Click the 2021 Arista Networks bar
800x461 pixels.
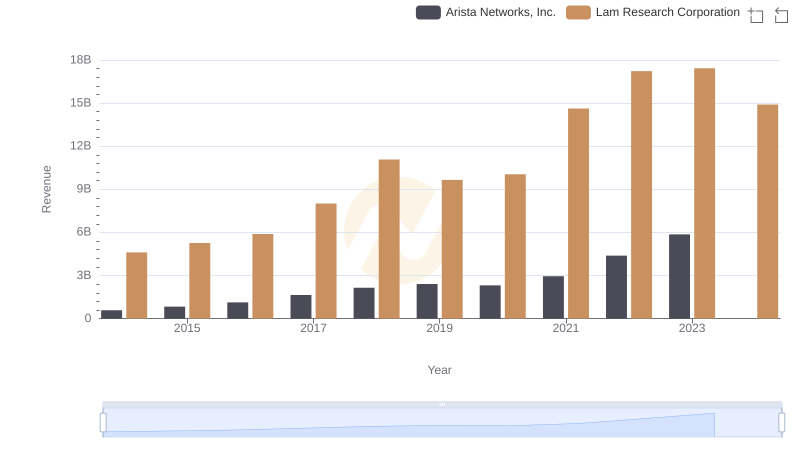point(553,297)
